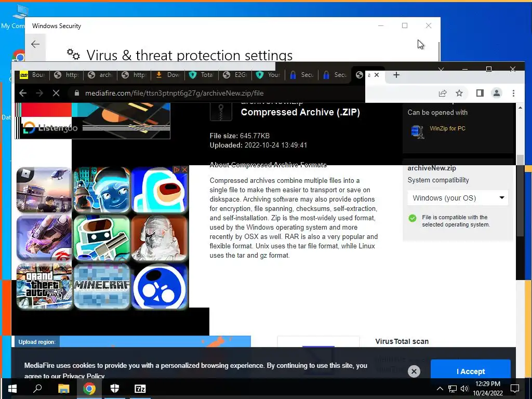Stop loading the MediaFire page
This screenshot has width=532, height=399.
[56, 93]
